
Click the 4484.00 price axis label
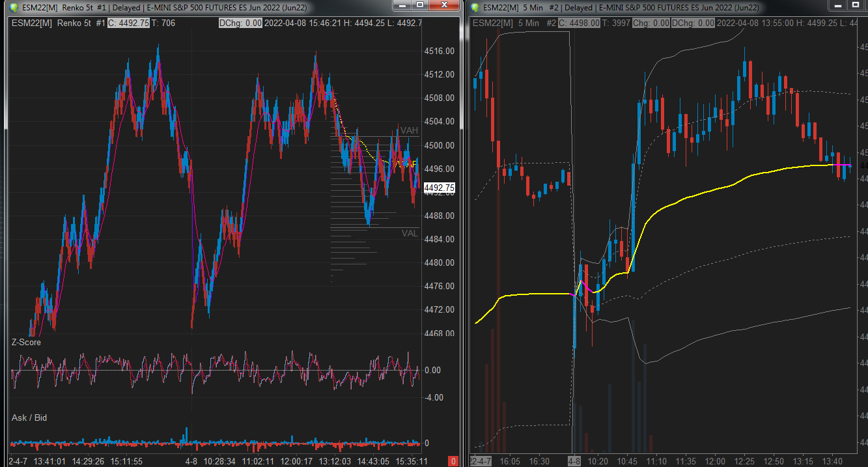click(439, 239)
